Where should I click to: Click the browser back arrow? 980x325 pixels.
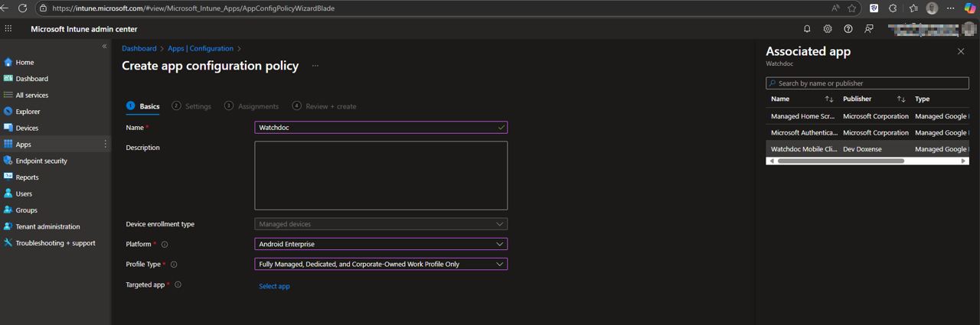[x=5, y=8]
